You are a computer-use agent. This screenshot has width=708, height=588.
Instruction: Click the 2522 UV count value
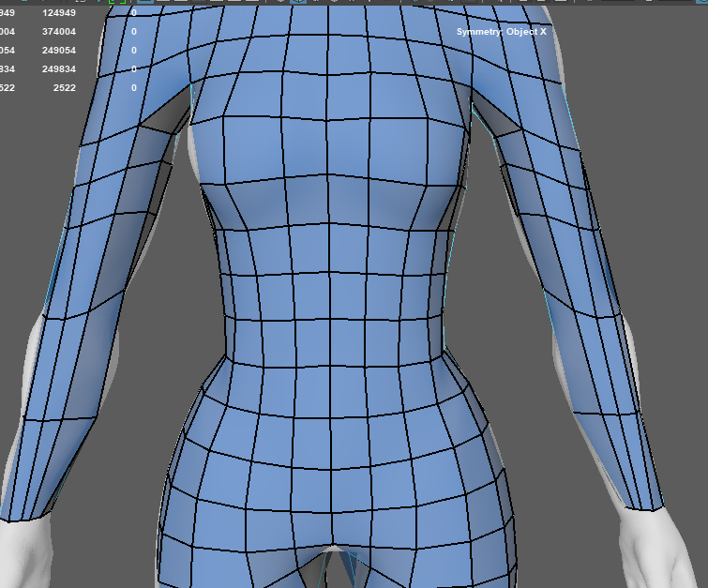(x=64, y=88)
